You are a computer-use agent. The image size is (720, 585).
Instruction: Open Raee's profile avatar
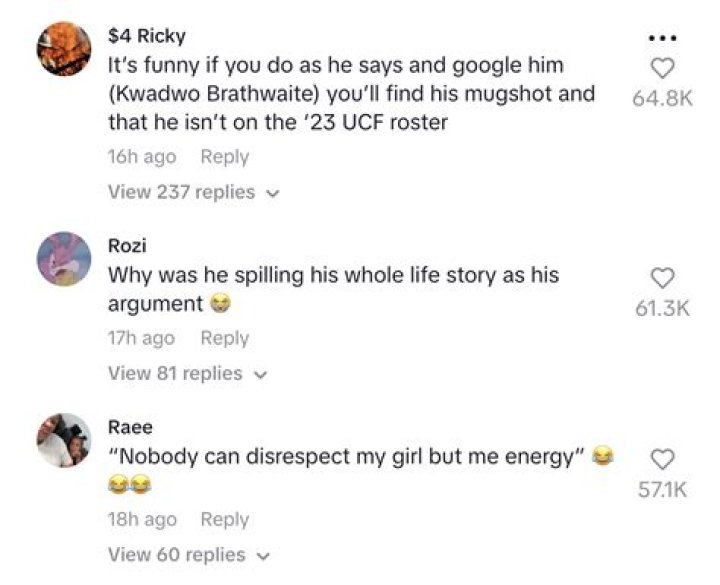coord(64,440)
